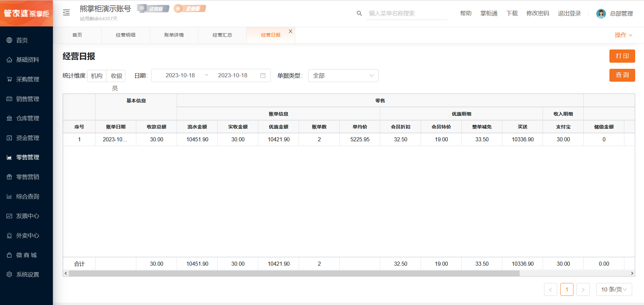Click the 管家婆熊掌柜 logo

pos(26,13)
